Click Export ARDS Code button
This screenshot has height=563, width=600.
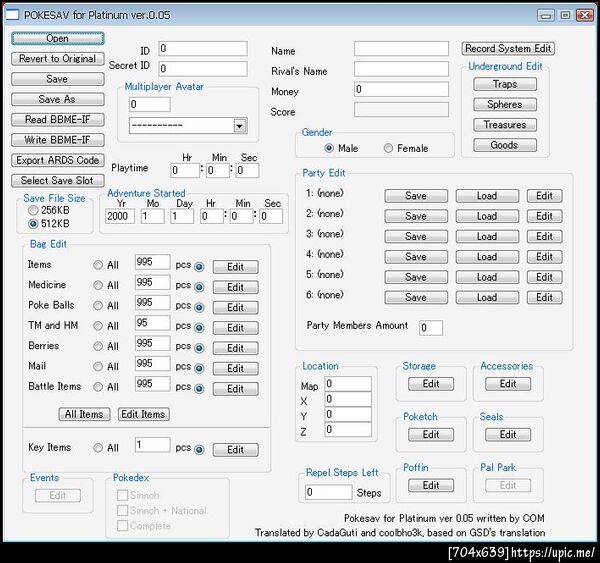57,160
